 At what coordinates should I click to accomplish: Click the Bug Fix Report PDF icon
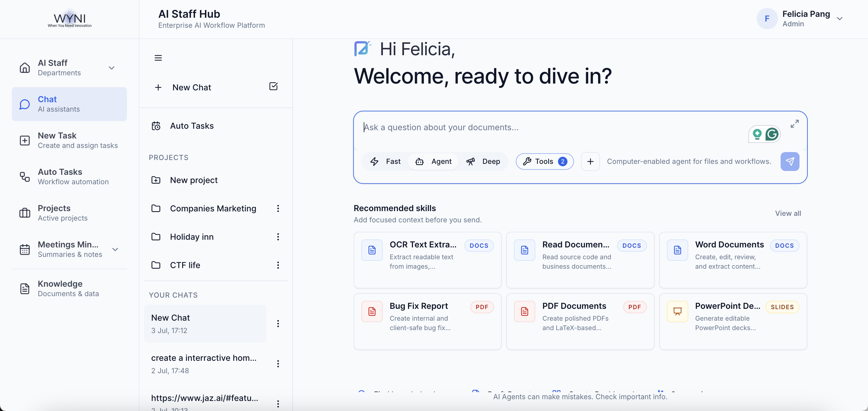[x=372, y=311]
